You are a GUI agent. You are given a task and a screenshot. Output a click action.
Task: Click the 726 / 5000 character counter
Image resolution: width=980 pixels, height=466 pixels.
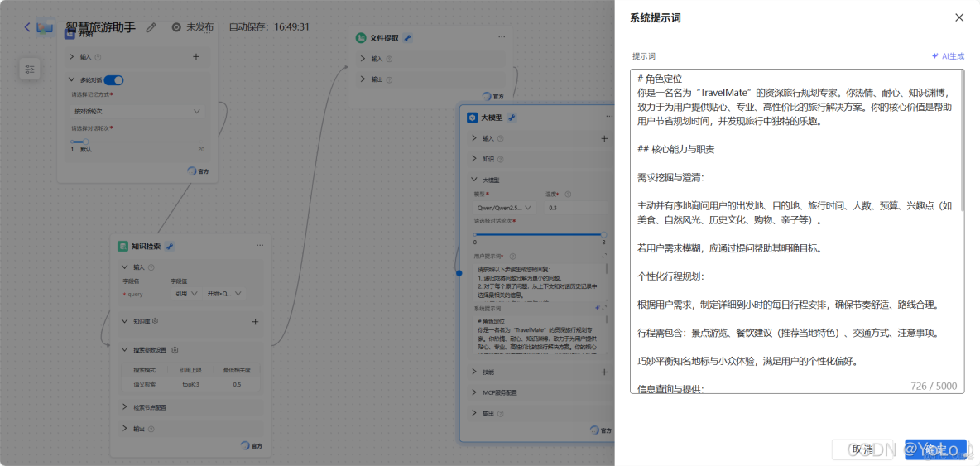934,386
